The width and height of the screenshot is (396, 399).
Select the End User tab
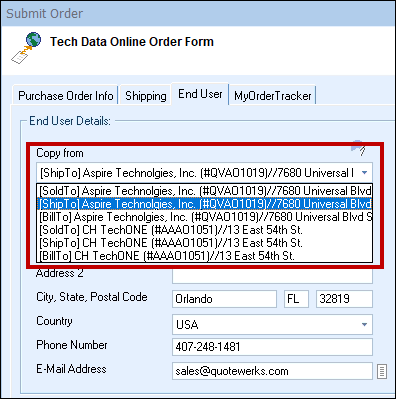200,94
